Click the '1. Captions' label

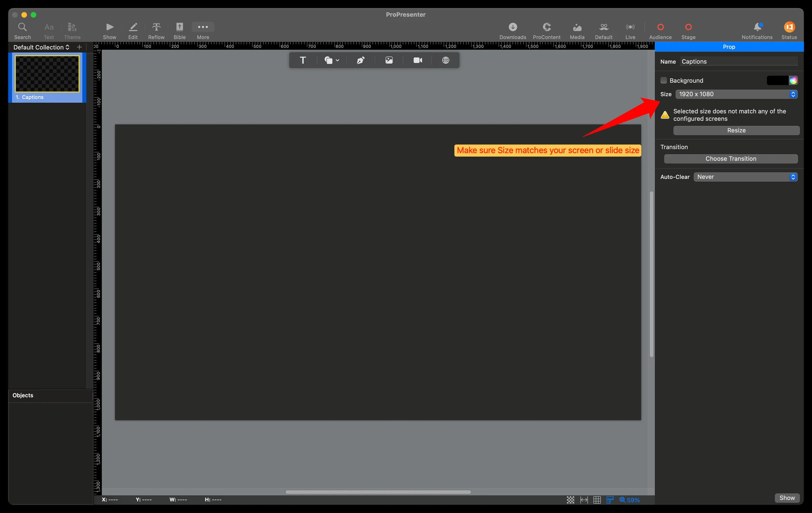pos(29,97)
